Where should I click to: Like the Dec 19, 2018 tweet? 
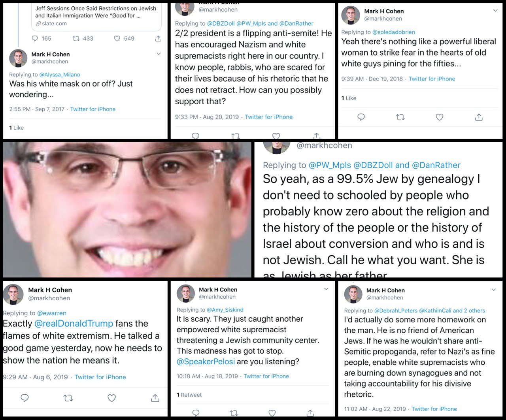[440, 117]
